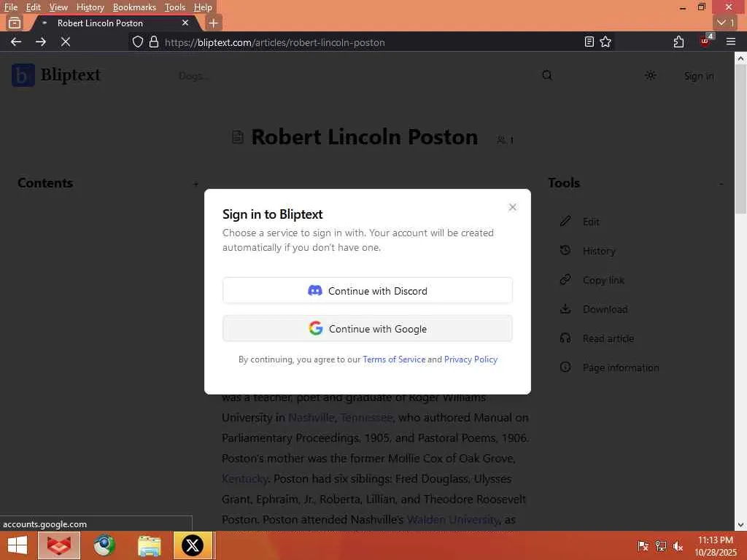Click the search magnifier icon

pyautogui.click(x=547, y=75)
